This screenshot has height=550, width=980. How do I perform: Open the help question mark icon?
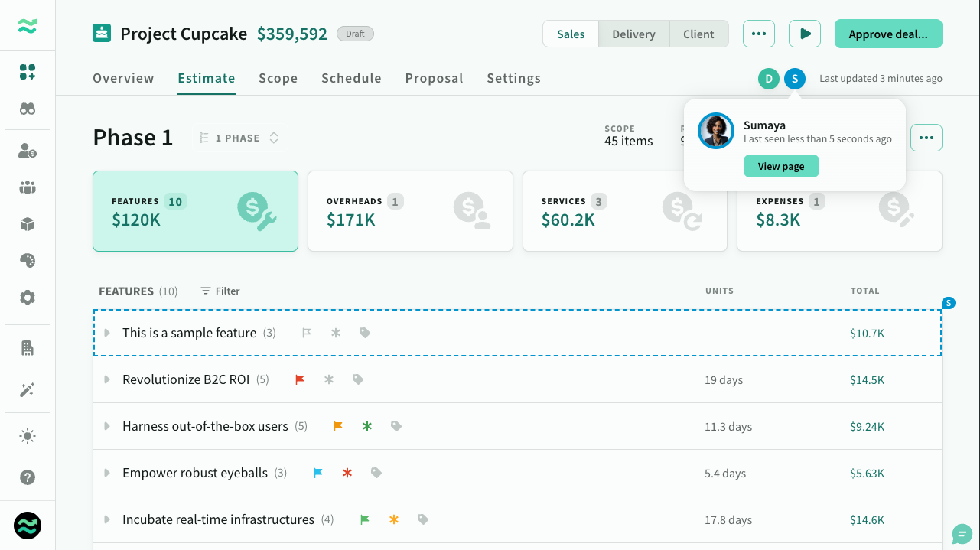(x=28, y=477)
